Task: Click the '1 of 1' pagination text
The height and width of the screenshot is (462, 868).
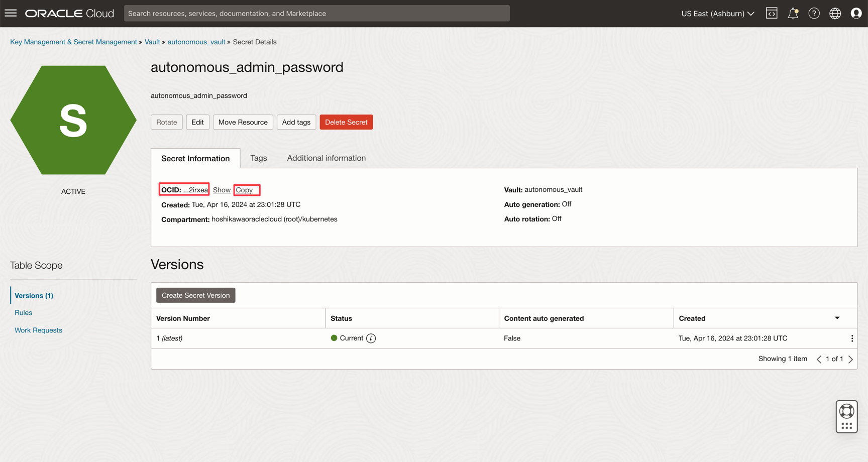Action: (x=834, y=359)
